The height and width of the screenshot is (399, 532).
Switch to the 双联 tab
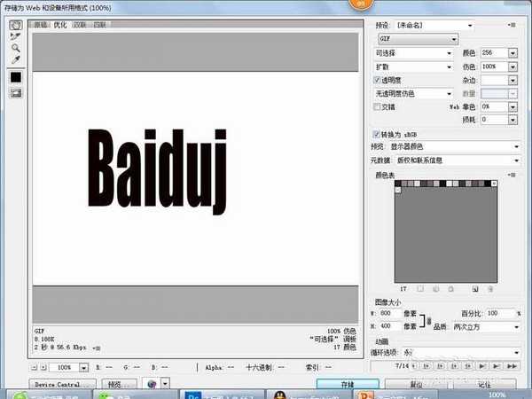click(80, 25)
